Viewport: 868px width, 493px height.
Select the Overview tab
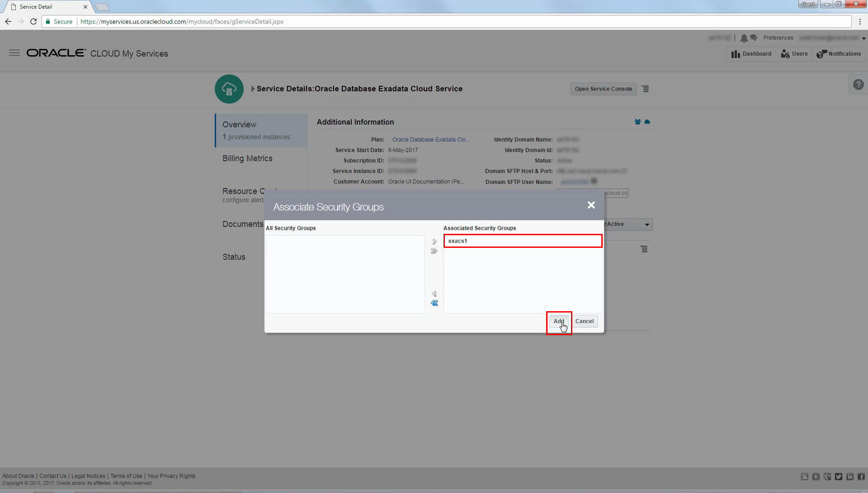coord(261,130)
